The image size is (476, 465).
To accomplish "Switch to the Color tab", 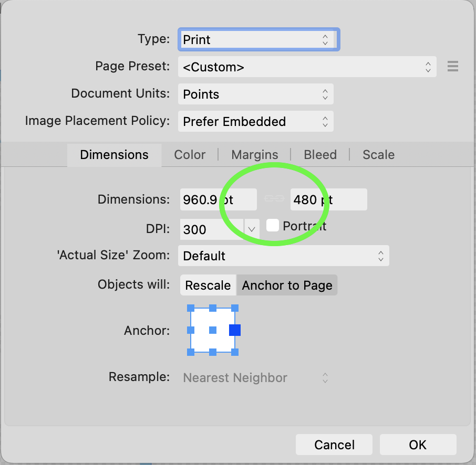I will click(190, 155).
